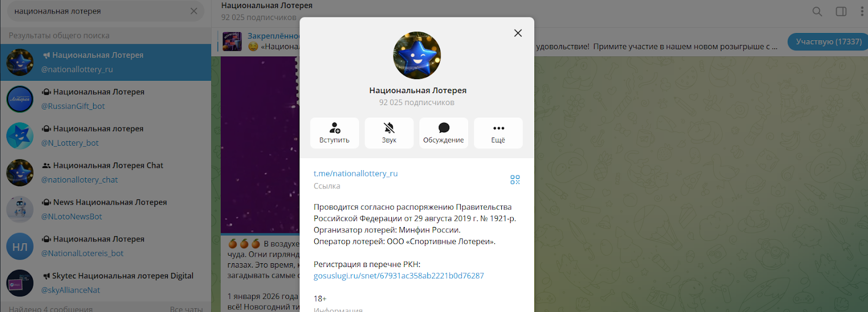Viewport: 868px width, 312px height.
Task: Open the gosuslugi.ru registration link
Action: (399, 276)
